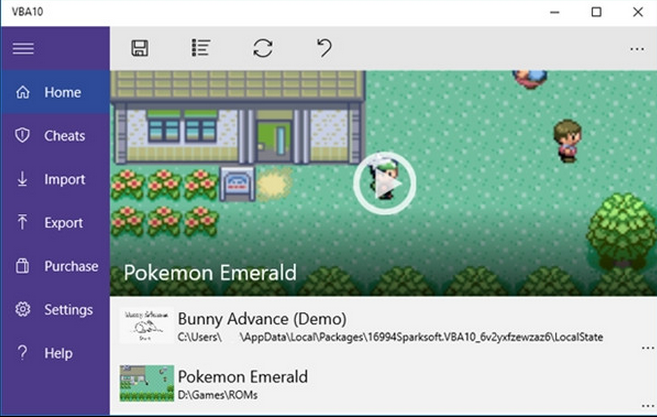
Task: Toggle the hamburger navigation menu
Action: (x=23, y=48)
